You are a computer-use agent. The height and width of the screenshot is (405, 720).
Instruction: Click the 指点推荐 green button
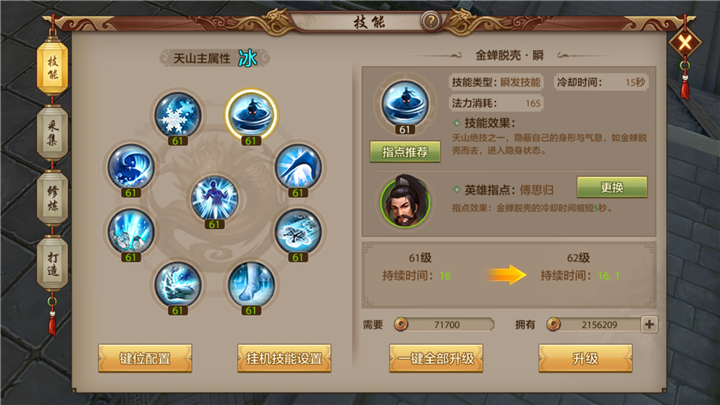405,152
